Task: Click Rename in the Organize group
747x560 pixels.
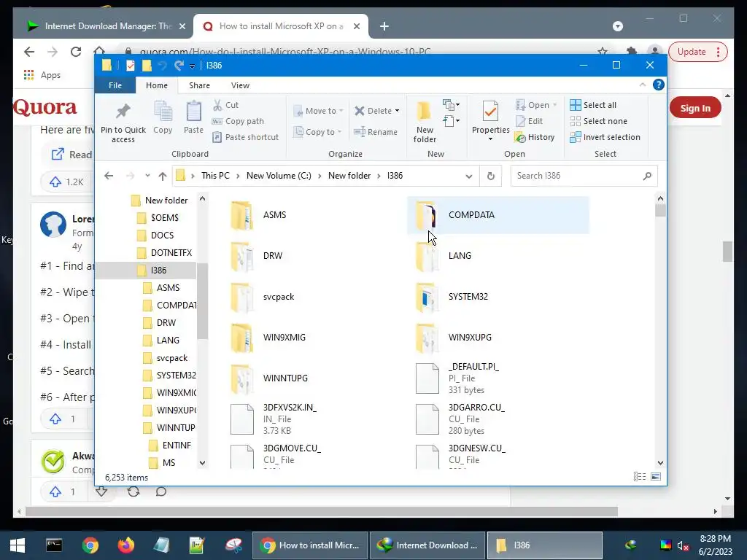Action: tap(376, 132)
